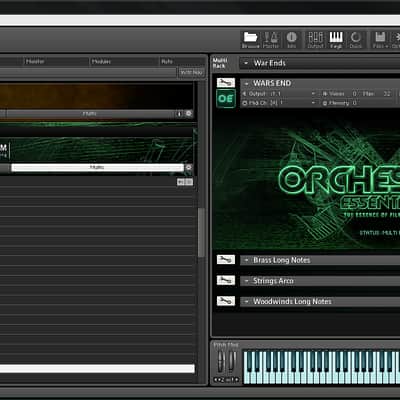Click the pitch bend wheel
This screenshot has width=400, height=400.
point(220,362)
